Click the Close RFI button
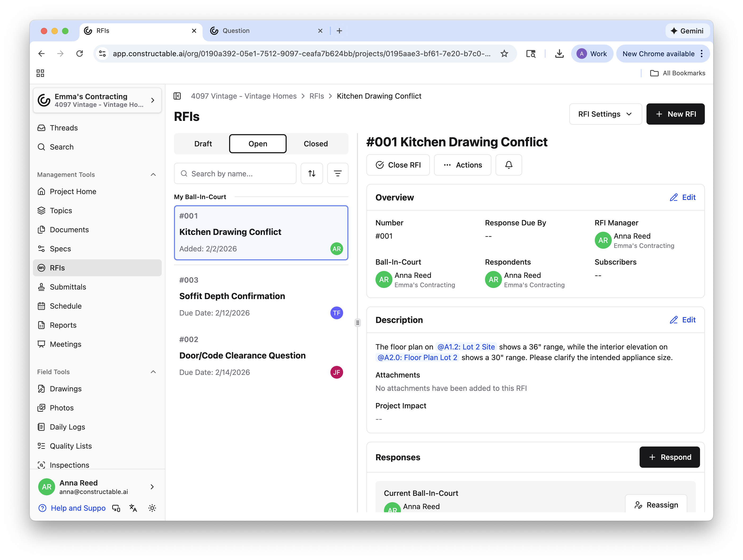This screenshot has height=560, width=743. tap(398, 165)
